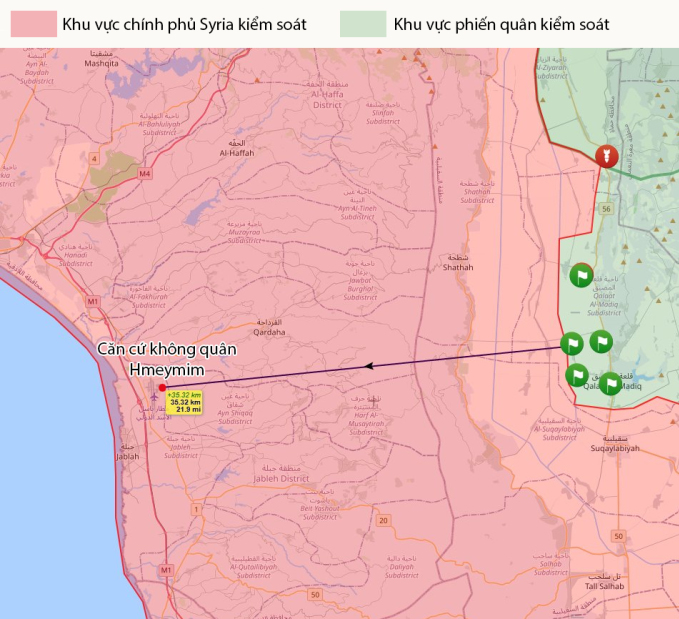Click the northernmost green flag marker
Image resolution: width=679 pixels, height=619 pixels.
click(x=581, y=275)
